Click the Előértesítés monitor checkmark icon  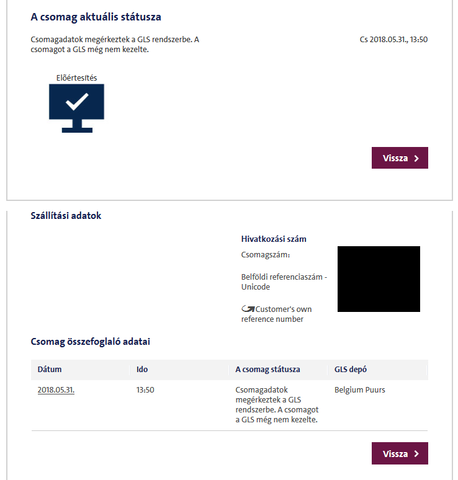(76, 108)
